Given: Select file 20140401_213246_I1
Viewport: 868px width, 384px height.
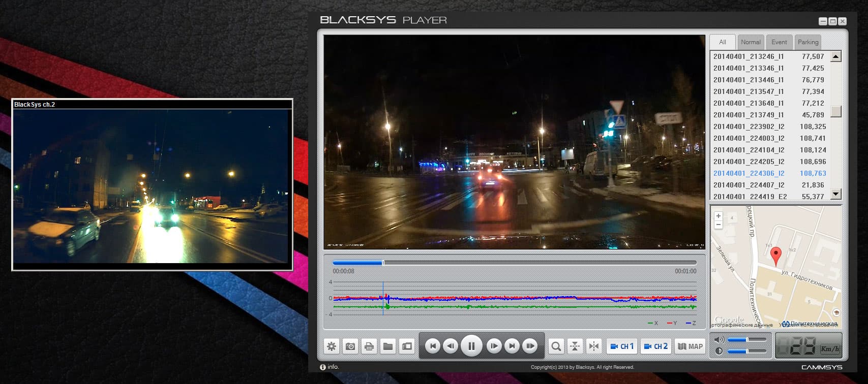Looking at the screenshot, I should (x=770, y=56).
